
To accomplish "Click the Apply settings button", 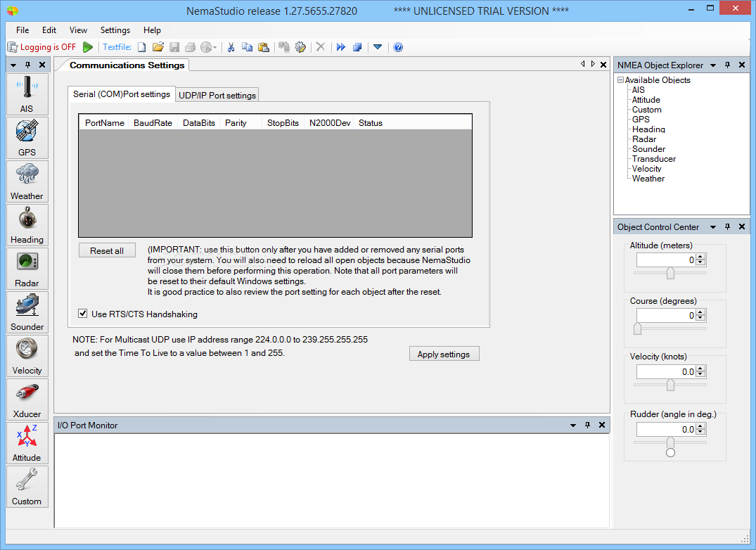I will click(x=444, y=354).
